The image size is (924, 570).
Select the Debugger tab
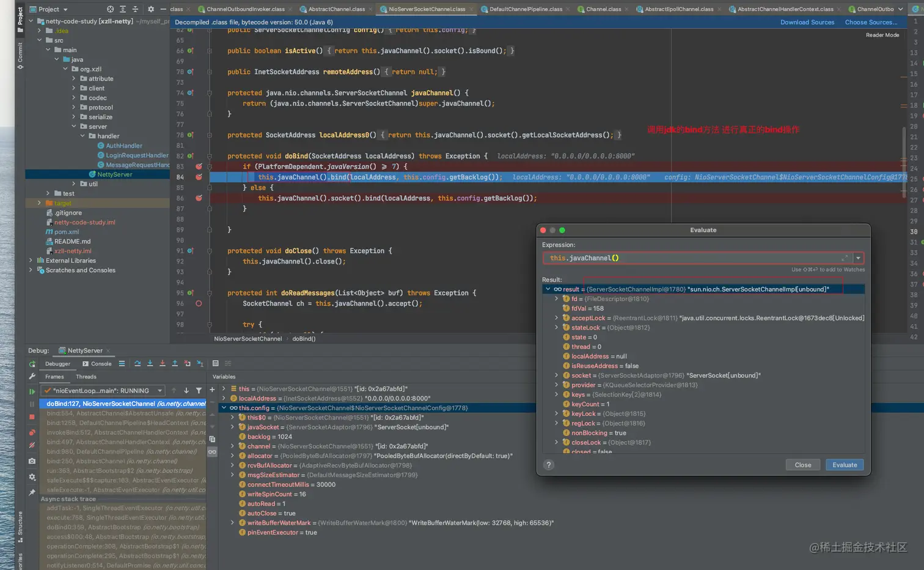[x=57, y=364]
